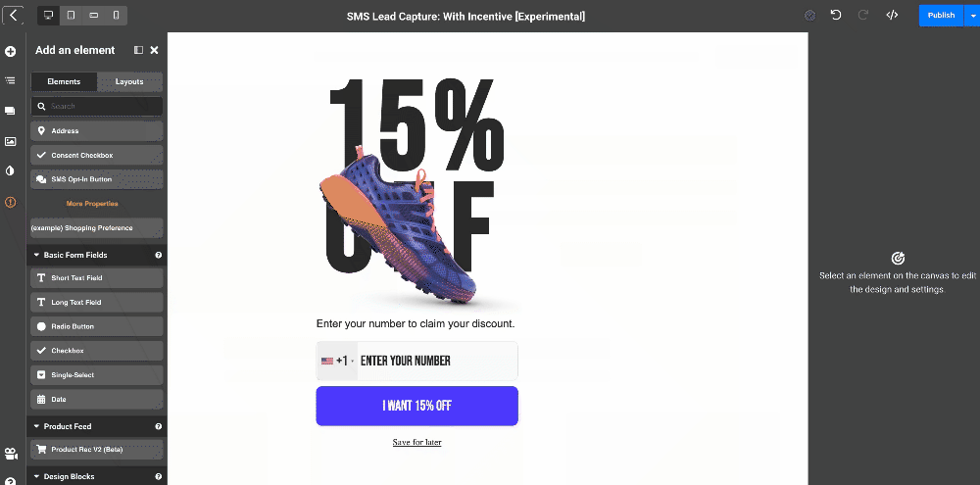Open the contrast theme sidebar icon

[11, 170]
